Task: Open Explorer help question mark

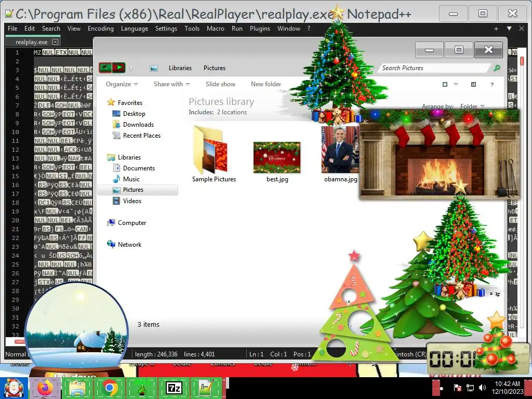Action: [x=492, y=84]
